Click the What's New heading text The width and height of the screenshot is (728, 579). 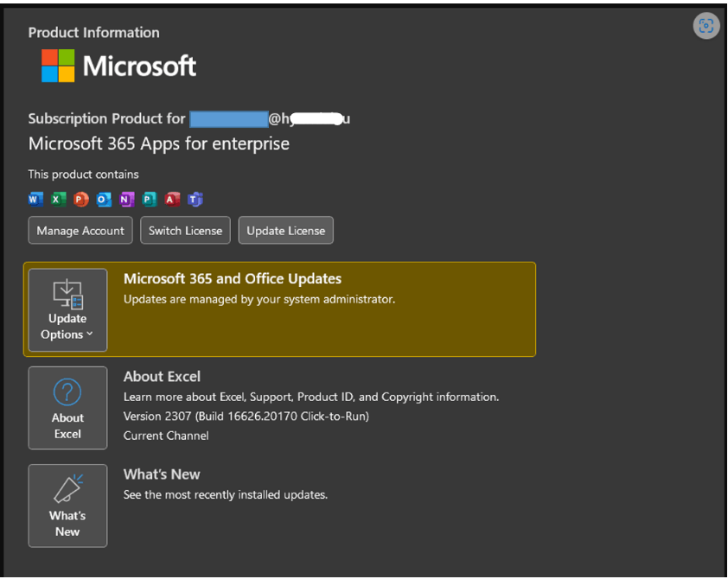tap(162, 474)
